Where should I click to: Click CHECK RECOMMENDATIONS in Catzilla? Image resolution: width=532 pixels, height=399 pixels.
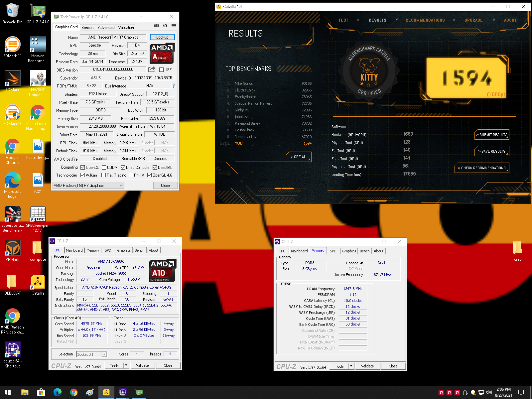click(x=482, y=168)
